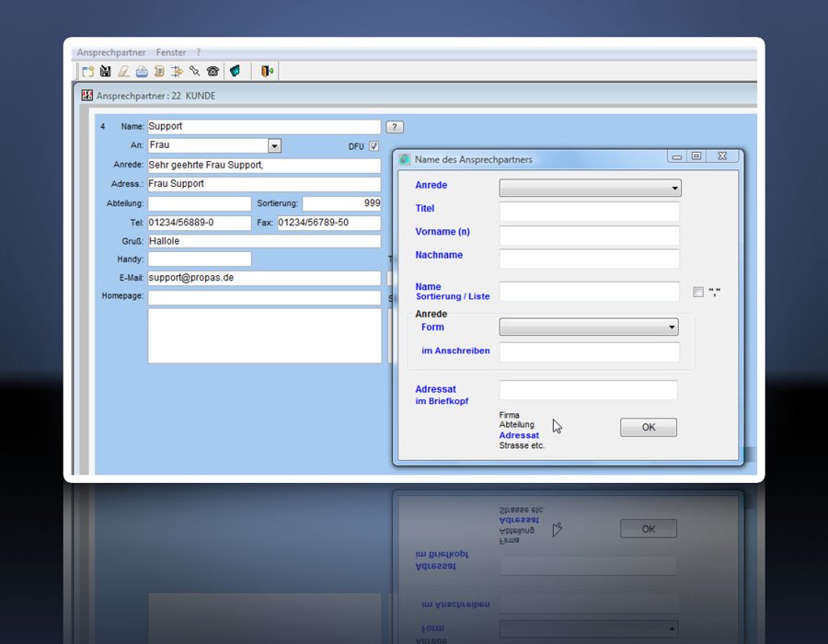Screen dimensions: 828x644
Task: Click the empty Handy field
Action: tap(200, 259)
